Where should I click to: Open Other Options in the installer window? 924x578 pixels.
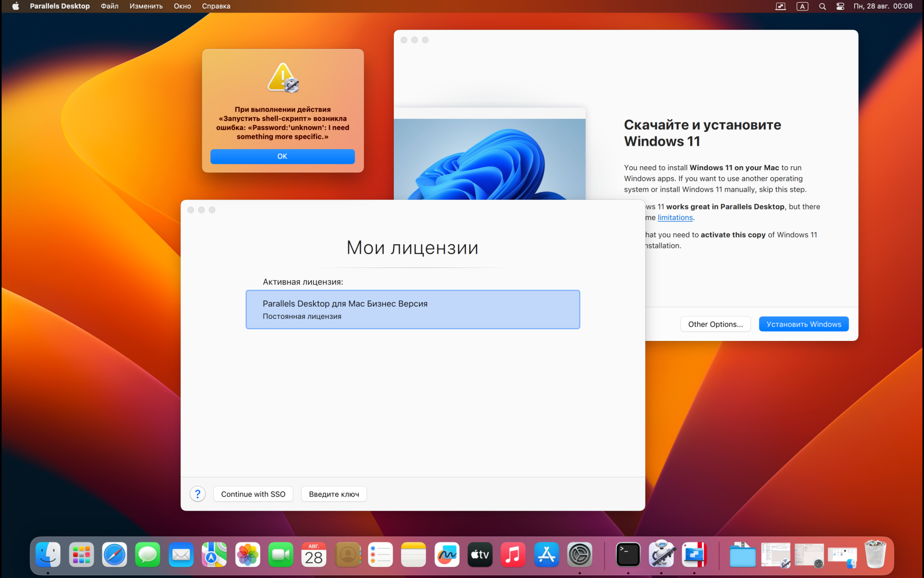(x=715, y=324)
